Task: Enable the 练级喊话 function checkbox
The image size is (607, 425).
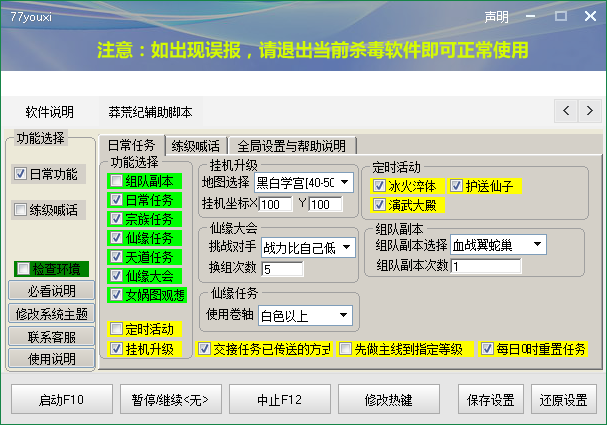Action: pyautogui.click(x=21, y=210)
